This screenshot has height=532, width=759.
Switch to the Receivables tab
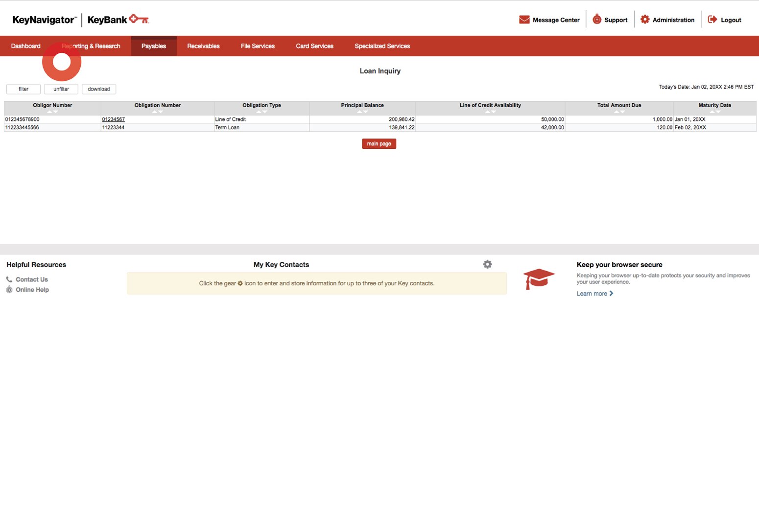(203, 46)
